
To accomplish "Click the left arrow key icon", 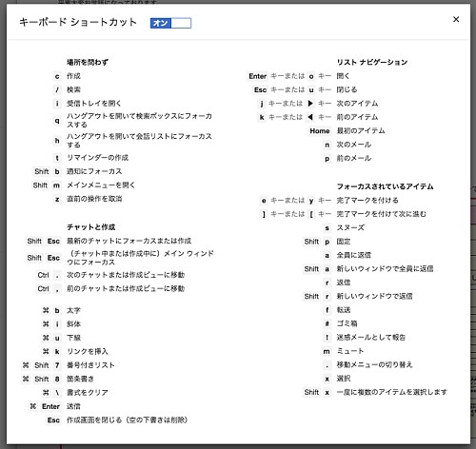I will [310, 117].
